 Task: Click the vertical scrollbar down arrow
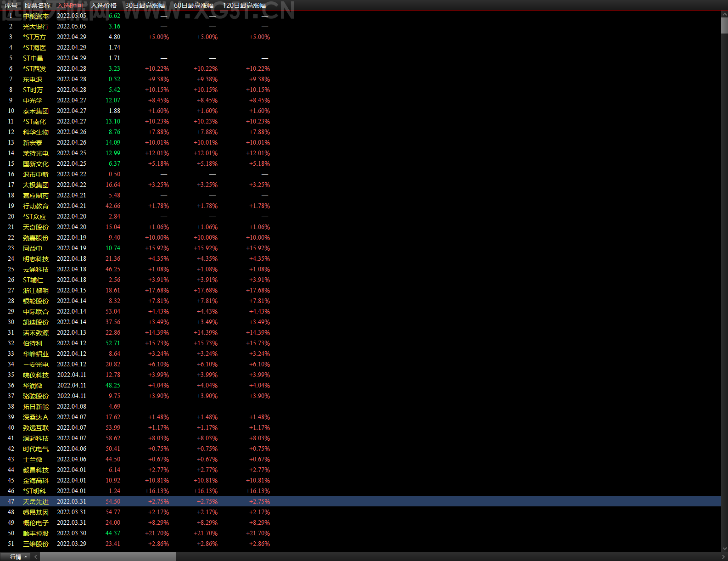click(x=724, y=548)
